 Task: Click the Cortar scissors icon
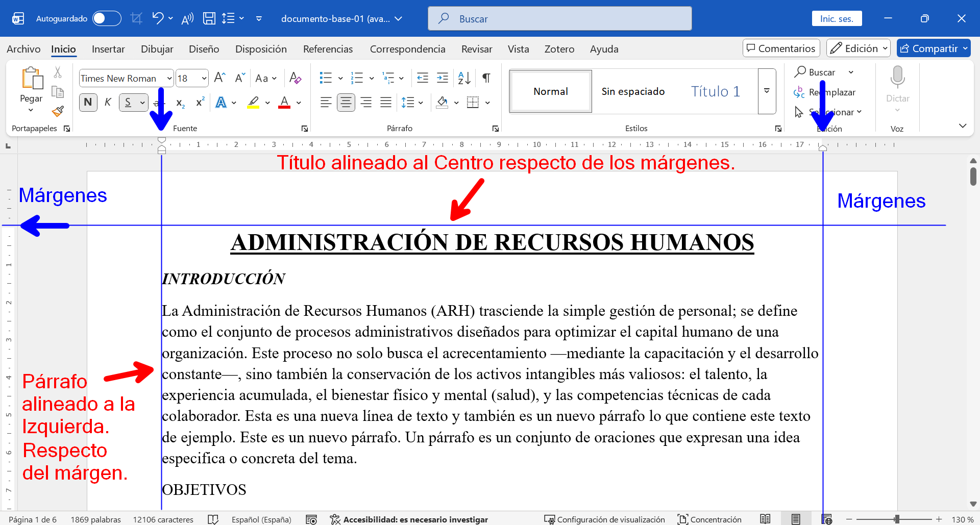(x=58, y=72)
